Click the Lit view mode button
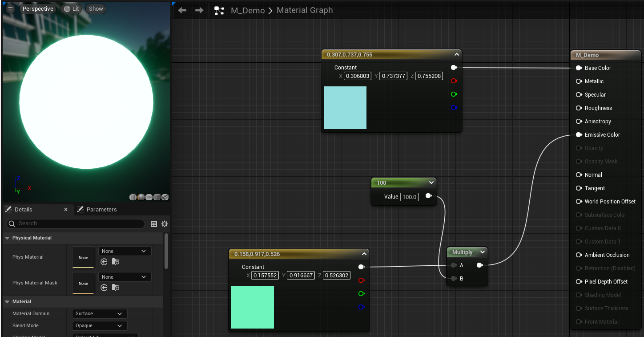The height and width of the screenshot is (337, 644). coord(72,9)
